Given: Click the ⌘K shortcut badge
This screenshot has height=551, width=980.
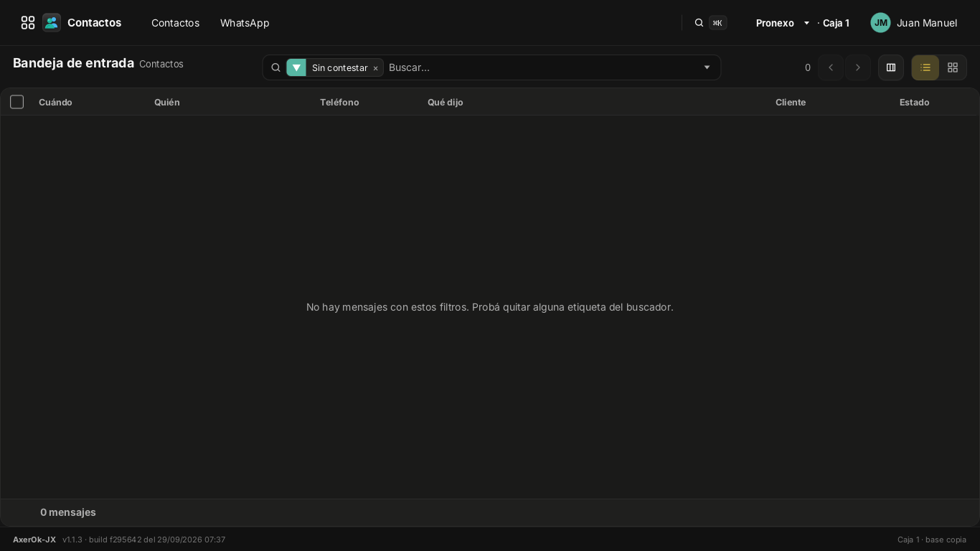Looking at the screenshot, I should pos(717,23).
